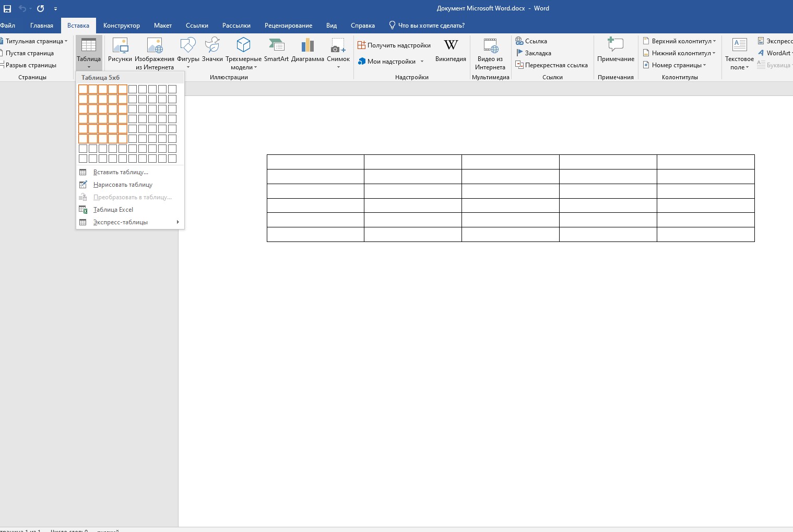Image resolution: width=793 pixels, height=532 pixels.
Task: Click the Буквица drop cap button
Action: (775, 65)
